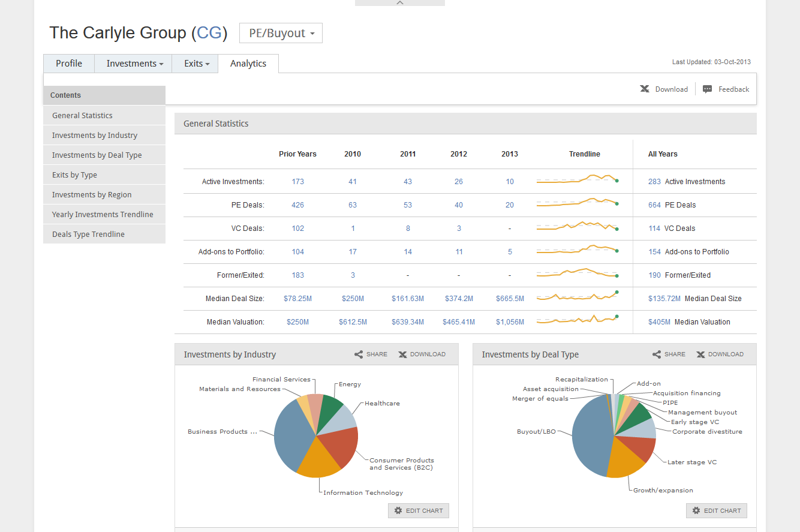Click Edit Chart under the Investments by Deal Type pie
800x532 pixels.
coord(717,511)
